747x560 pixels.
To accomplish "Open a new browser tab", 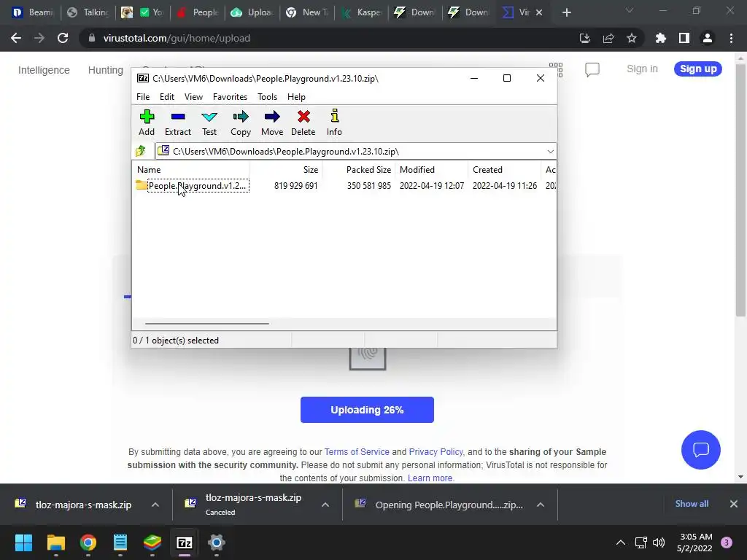I will [x=566, y=12].
